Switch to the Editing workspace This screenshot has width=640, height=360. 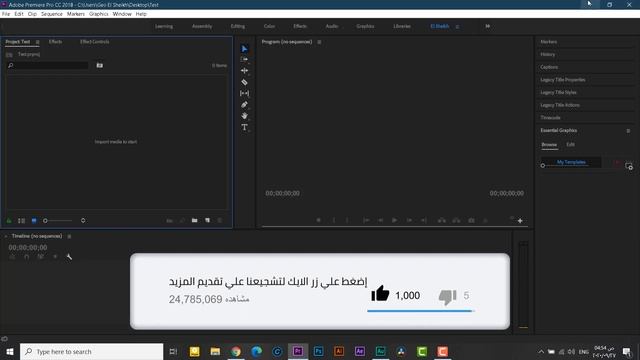point(238,26)
